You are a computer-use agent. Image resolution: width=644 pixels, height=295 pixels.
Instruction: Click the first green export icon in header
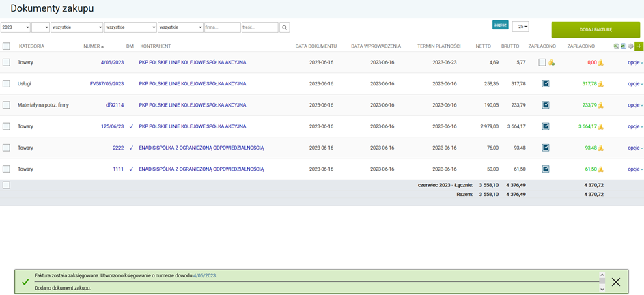pos(617,46)
